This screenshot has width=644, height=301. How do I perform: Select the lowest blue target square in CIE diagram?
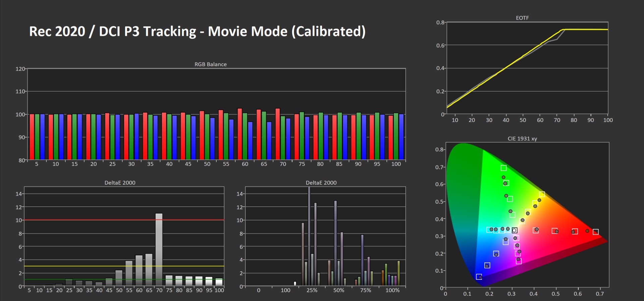(x=479, y=277)
